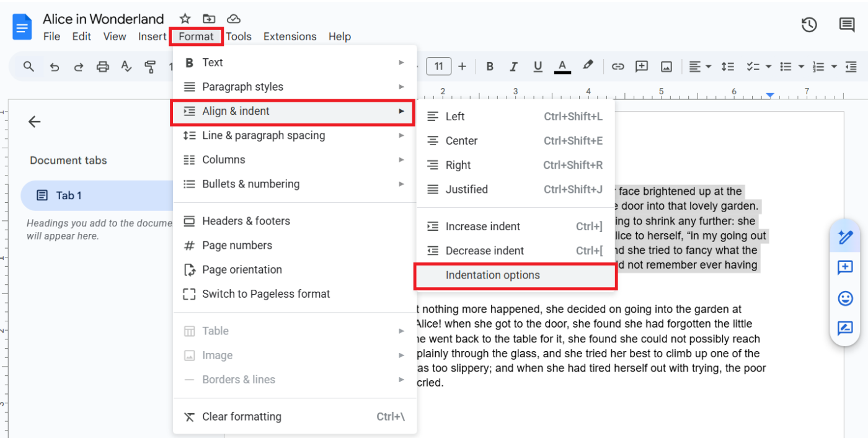
Task: Click the print icon
Action: 102,66
